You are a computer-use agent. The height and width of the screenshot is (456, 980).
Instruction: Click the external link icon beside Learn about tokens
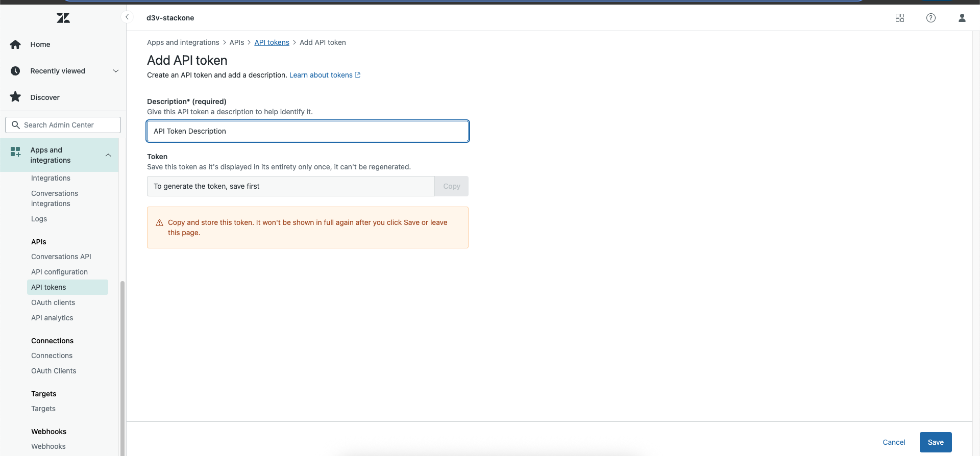[358, 75]
